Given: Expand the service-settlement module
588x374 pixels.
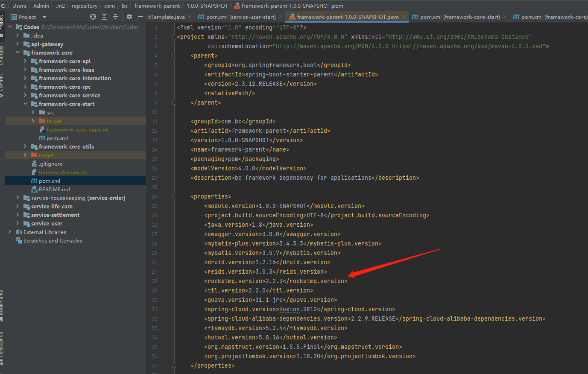Looking at the screenshot, I should (18, 215).
